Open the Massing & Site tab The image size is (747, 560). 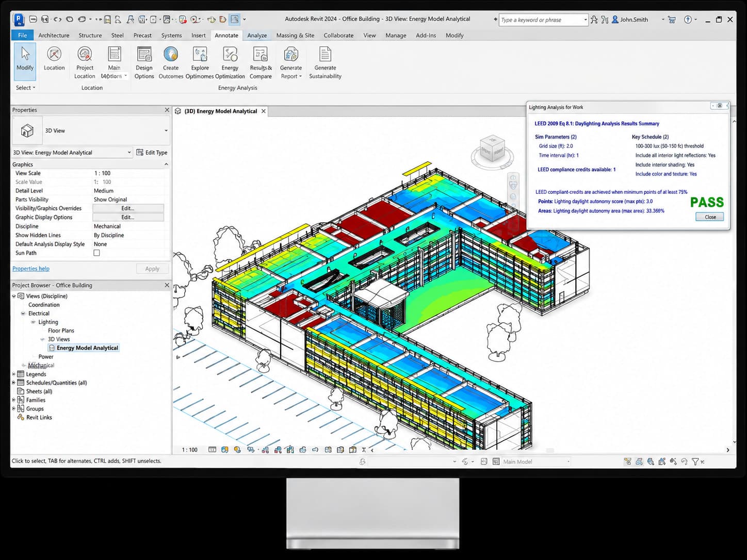point(295,36)
